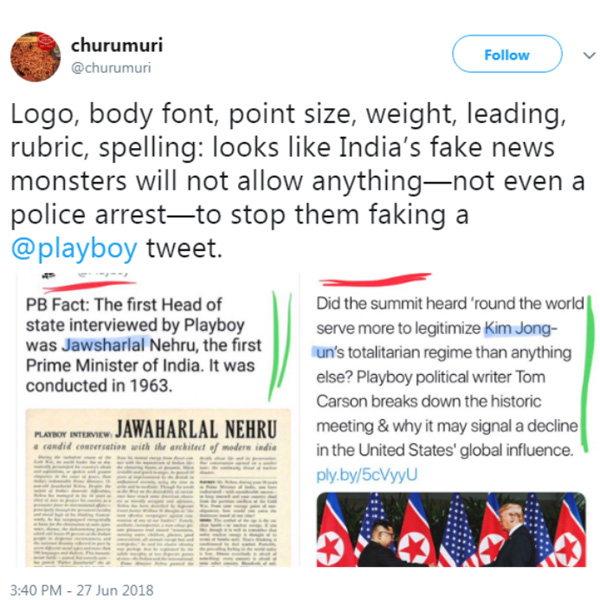View the Kim-Trump handshake photo
This screenshot has width=600, height=600.
click(452, 530)
